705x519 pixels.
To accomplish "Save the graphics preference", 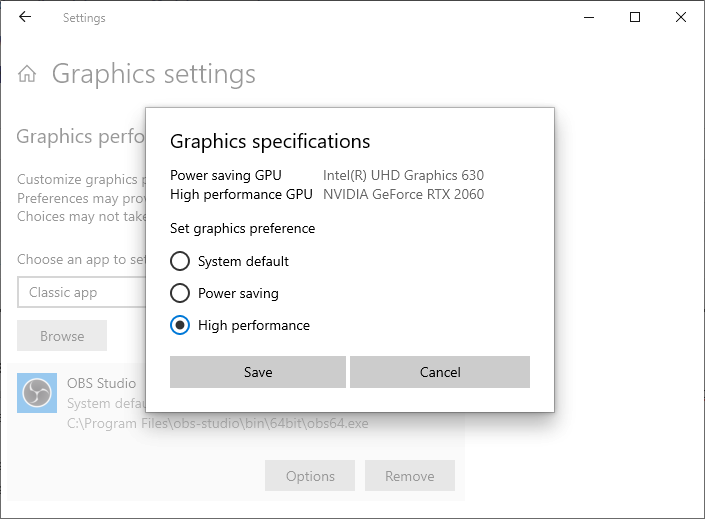I will pyautogui.click(x=258, y=372).
